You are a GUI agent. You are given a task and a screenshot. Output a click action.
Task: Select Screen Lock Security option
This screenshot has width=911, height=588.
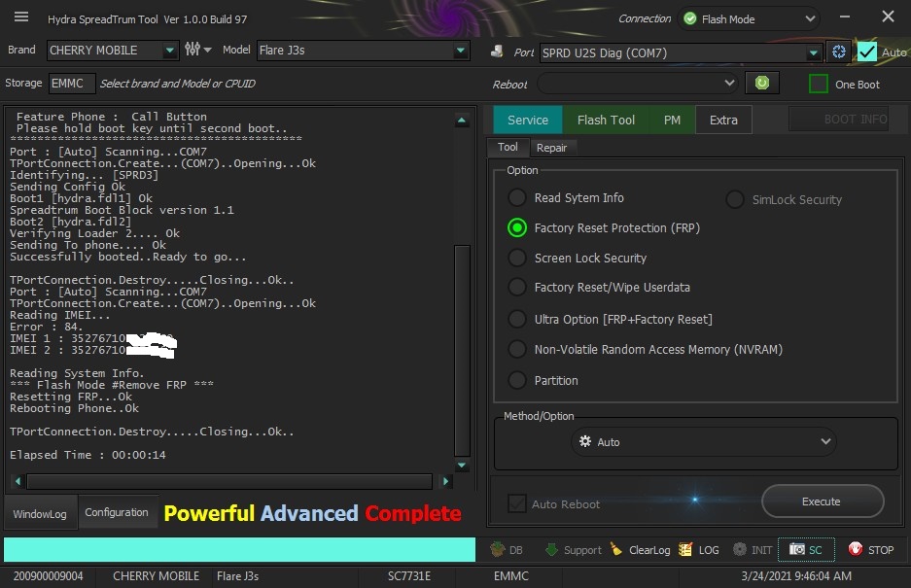[x=516, y=258]
